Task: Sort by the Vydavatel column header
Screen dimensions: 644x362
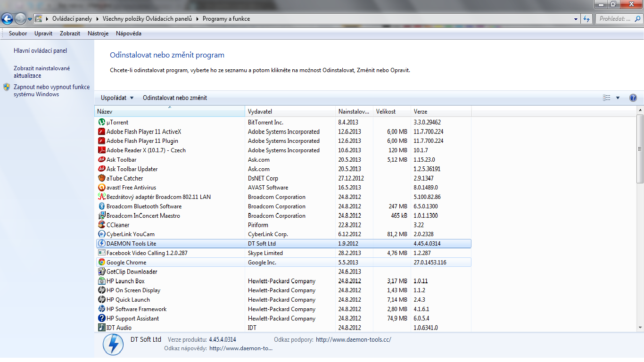Action: click(290, 112)
